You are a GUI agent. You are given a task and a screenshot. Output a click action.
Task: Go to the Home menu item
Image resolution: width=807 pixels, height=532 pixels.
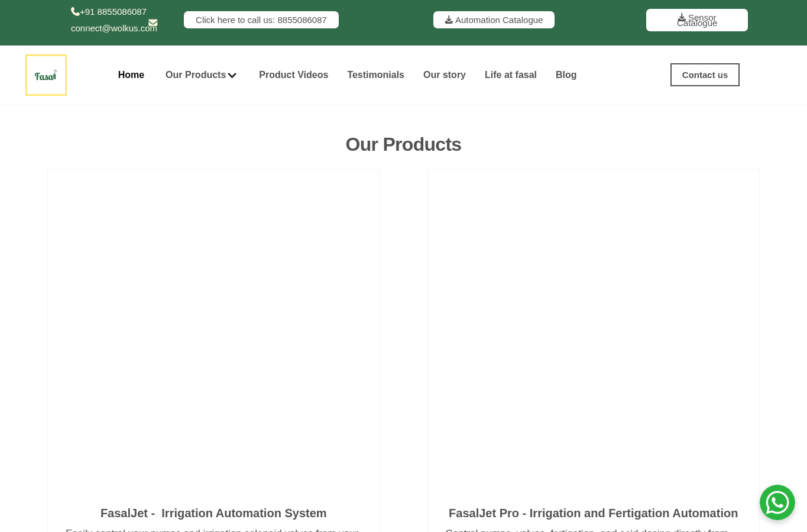pyautogui.click(x=131, y=75)
